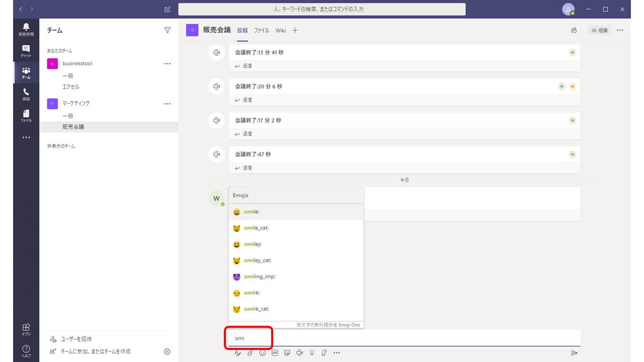Click ユーザーを招待 to invite users
Screen dimensions: 644x362
pos(76,339)
